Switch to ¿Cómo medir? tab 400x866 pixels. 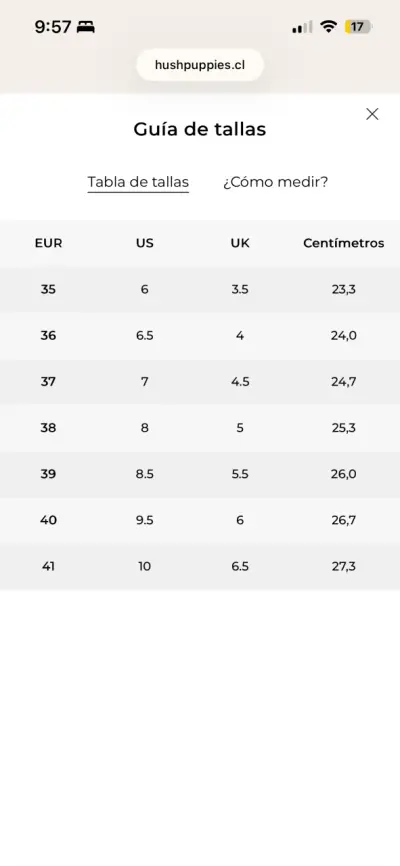point(276,182)
